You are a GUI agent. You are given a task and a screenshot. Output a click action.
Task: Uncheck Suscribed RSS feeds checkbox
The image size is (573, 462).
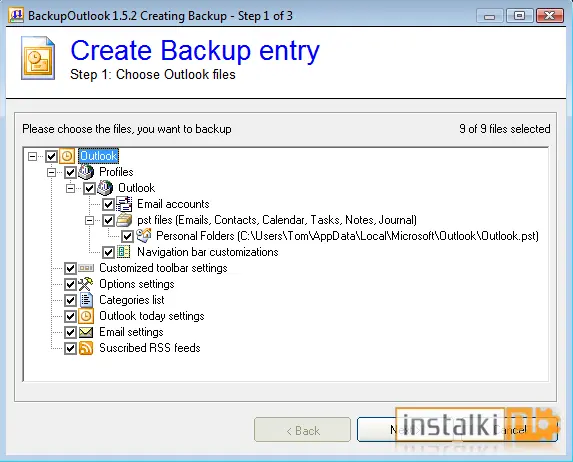click(70, 348)
